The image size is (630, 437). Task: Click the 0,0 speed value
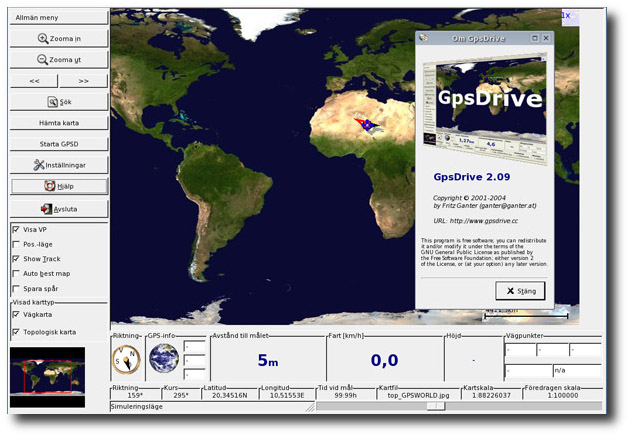click(x=385, y=360)
